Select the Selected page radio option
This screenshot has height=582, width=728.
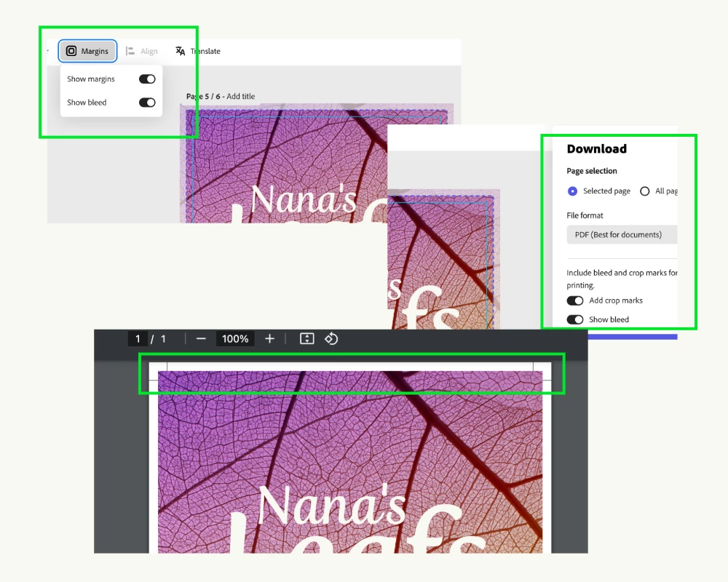coord(572,191)
